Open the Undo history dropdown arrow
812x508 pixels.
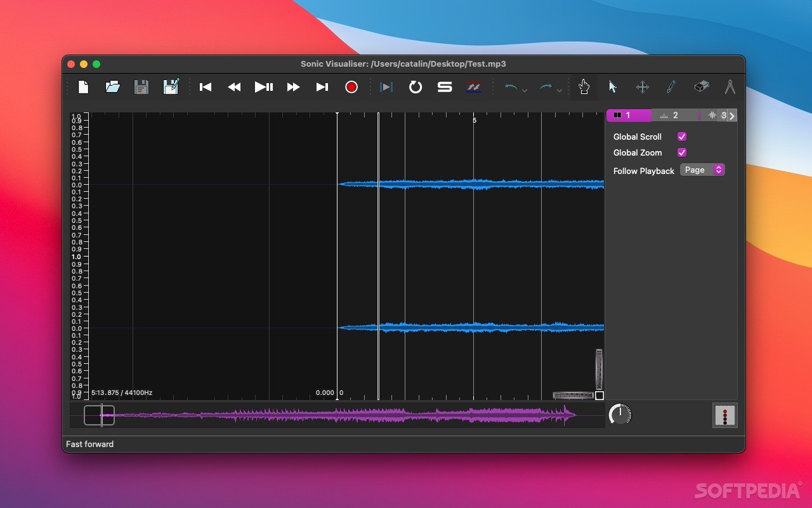pyautogui.click(x=525, y=91)
